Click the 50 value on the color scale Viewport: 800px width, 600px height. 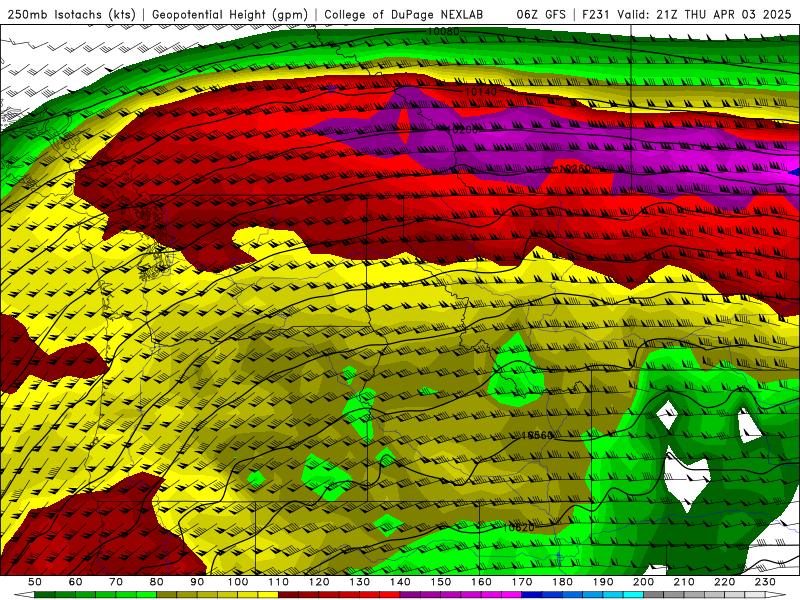[x=35, y=582]
